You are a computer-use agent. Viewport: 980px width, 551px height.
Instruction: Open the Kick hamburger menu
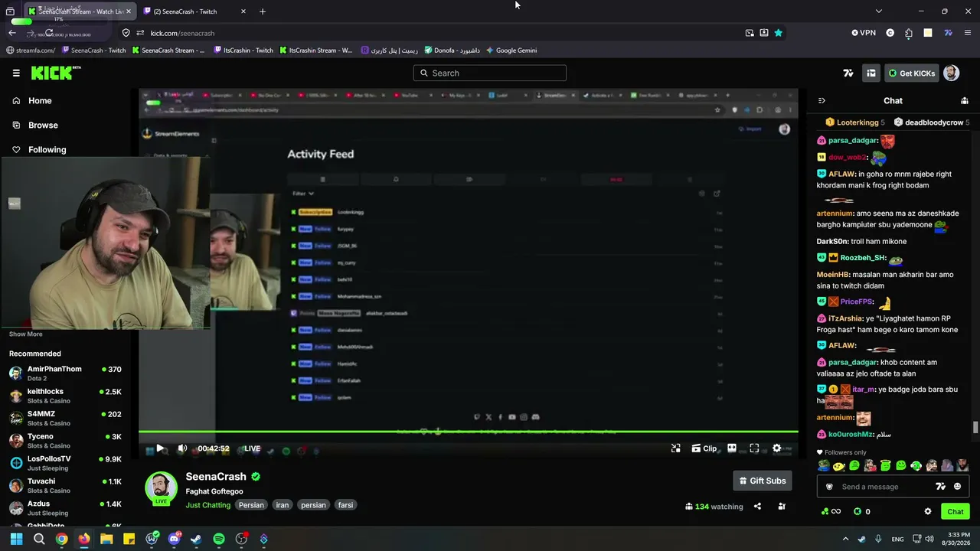click(x=16, y=73)
